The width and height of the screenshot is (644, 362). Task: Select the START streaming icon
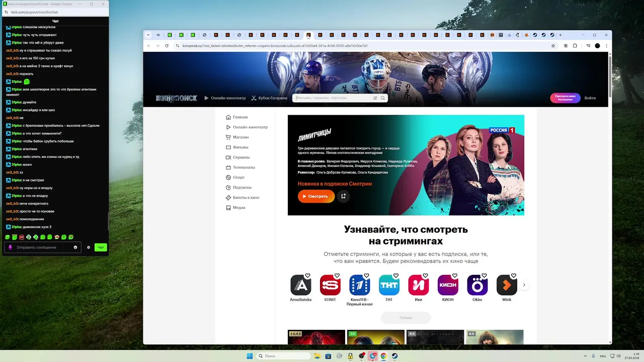point(330,285)
